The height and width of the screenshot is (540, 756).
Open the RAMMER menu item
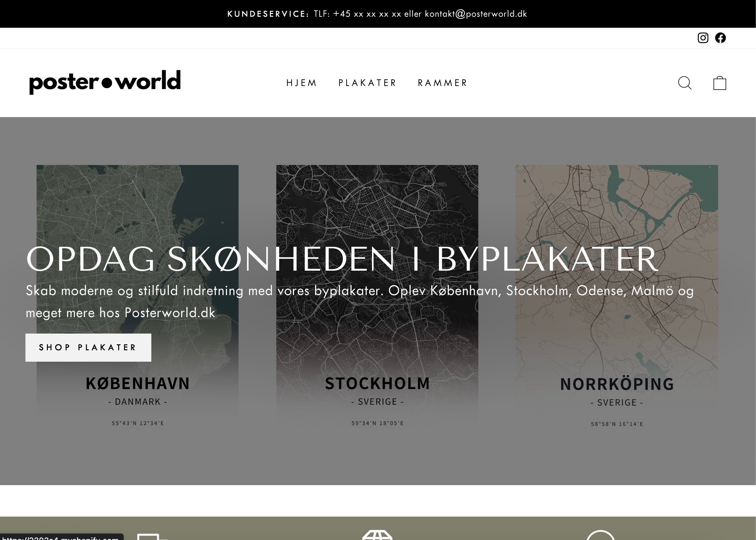(x=443, y=83)
